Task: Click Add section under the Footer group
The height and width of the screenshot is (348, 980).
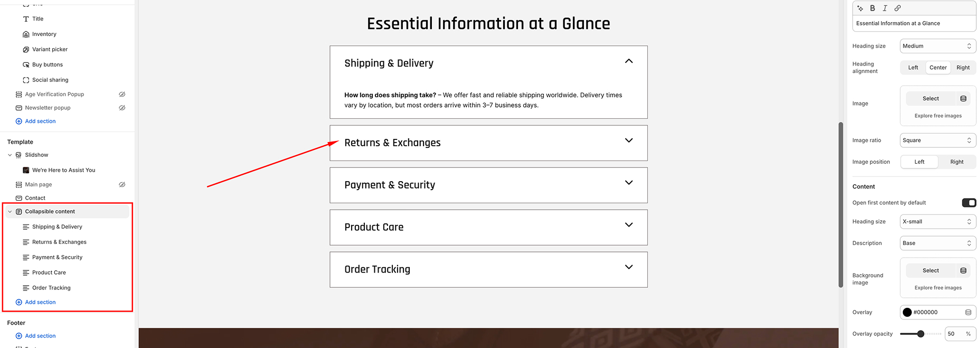Action: (40, 336)
